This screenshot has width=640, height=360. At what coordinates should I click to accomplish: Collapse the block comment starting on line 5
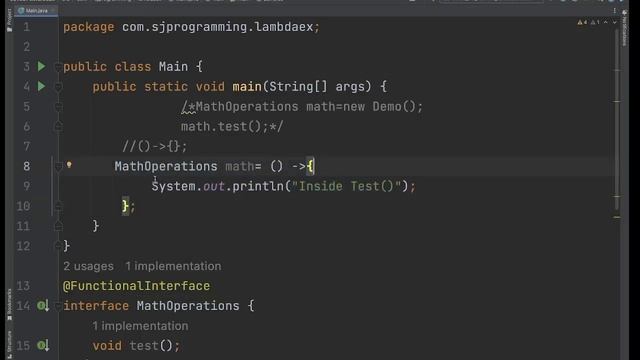[x=58, y=107]
